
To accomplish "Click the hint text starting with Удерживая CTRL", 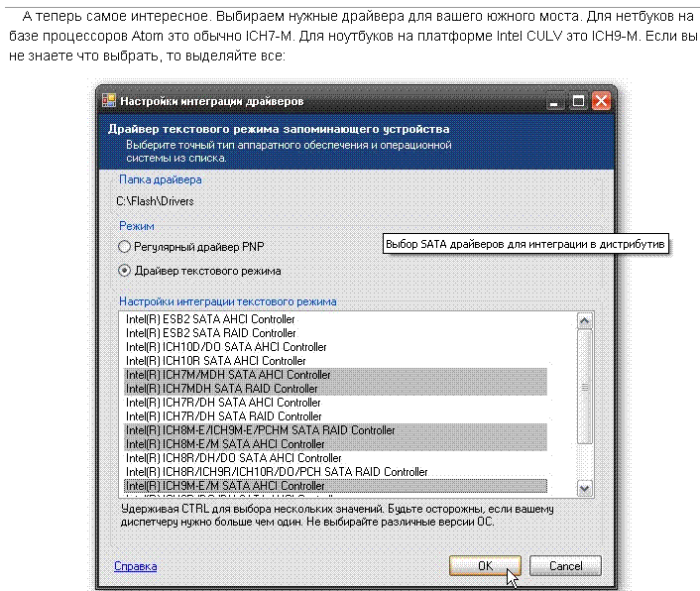I will point(337,515).
